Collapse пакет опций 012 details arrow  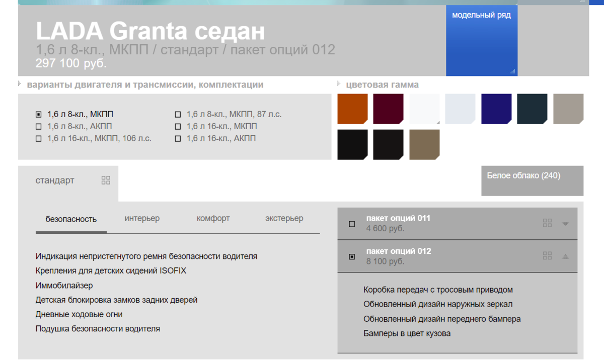[565, 256]
